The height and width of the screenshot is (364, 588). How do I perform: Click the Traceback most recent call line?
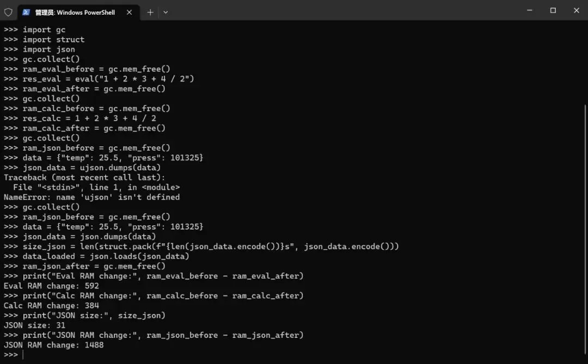[x=84, y=177]
